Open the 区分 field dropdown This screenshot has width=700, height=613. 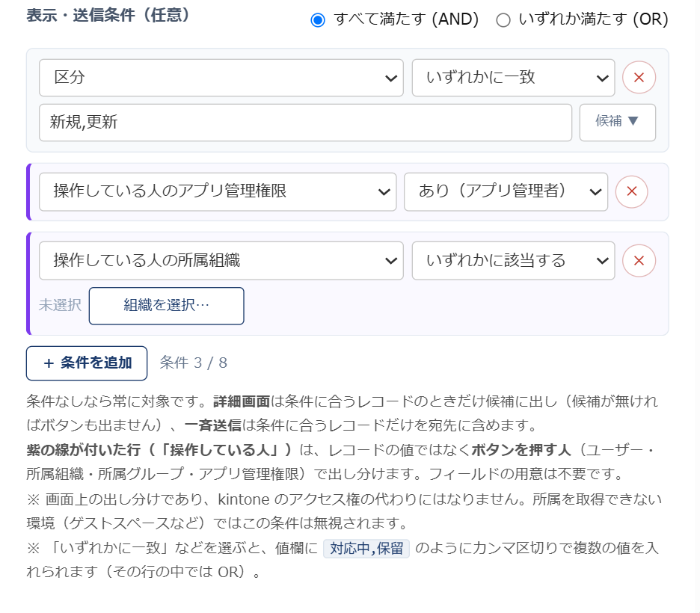[x=221, y=78]
